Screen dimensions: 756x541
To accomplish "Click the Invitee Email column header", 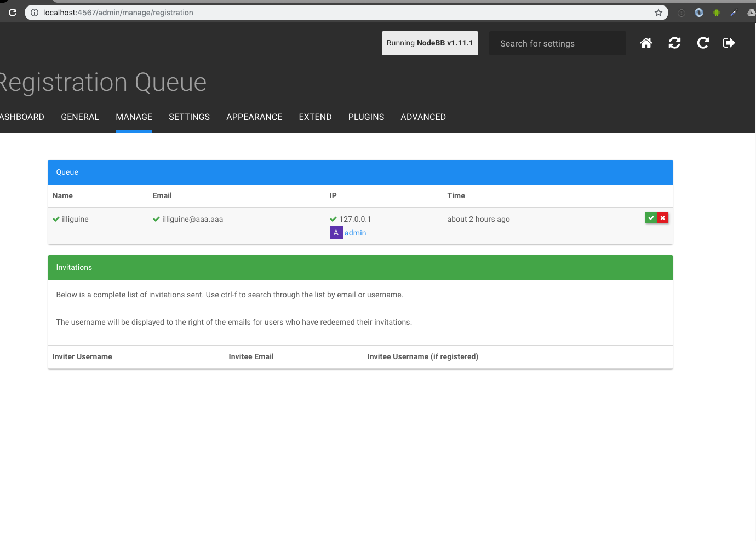I will pos(251,356).
